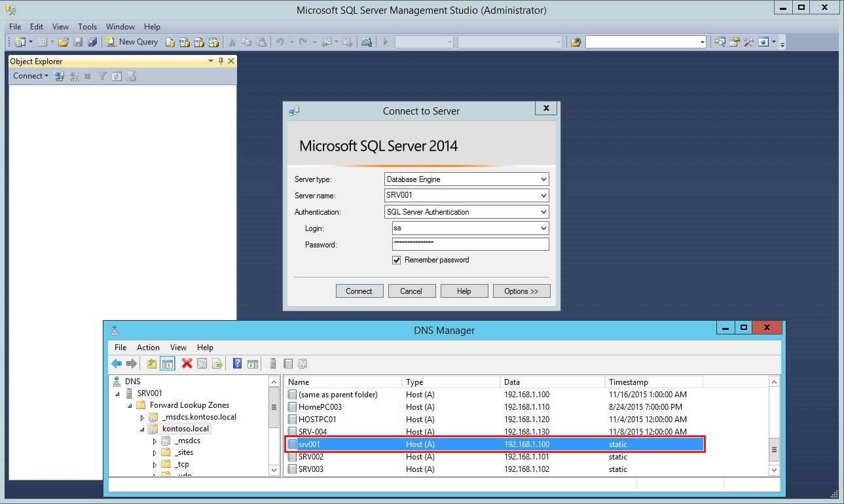Click the Toolbox wrench icon in SSMS toolbar

click(x=749, y=42)
